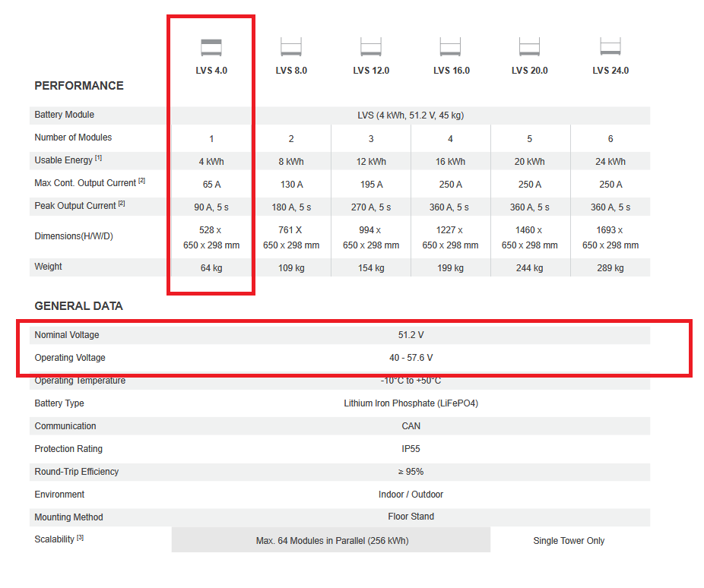Screen dimensions: 704x588
Task: Click the LVS 20.0 battery tower icon
Action: [x=529, y=46]
